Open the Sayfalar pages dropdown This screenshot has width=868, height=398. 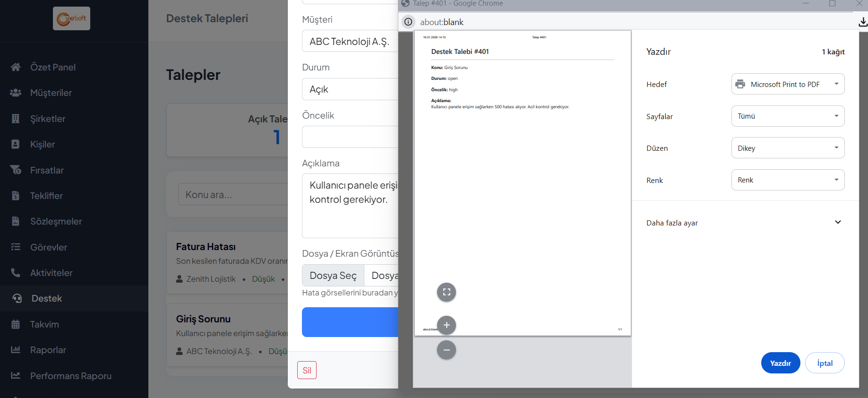click(x=787, y=116)
